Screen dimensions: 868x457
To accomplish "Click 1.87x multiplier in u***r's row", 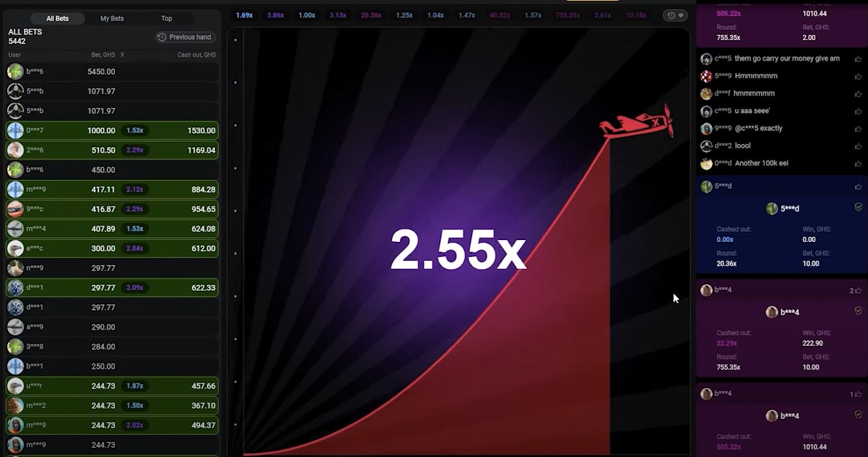I will point(135,386).
